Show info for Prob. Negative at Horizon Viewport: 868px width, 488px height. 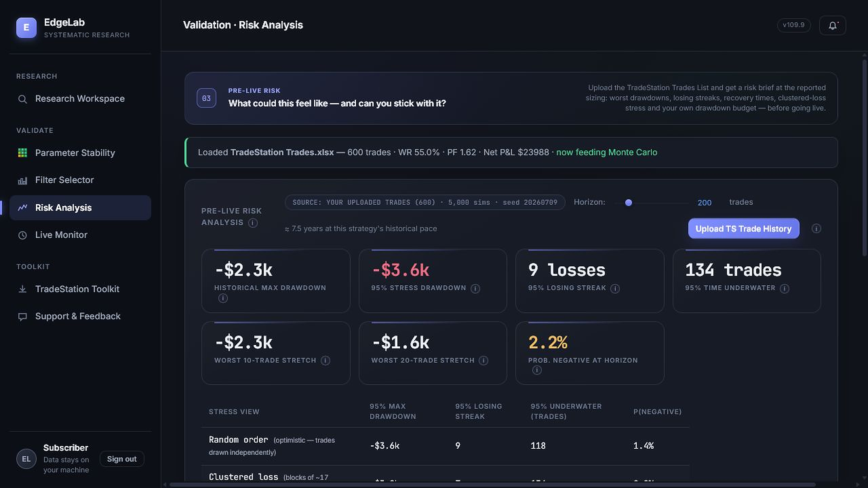[x=537, y=370]
